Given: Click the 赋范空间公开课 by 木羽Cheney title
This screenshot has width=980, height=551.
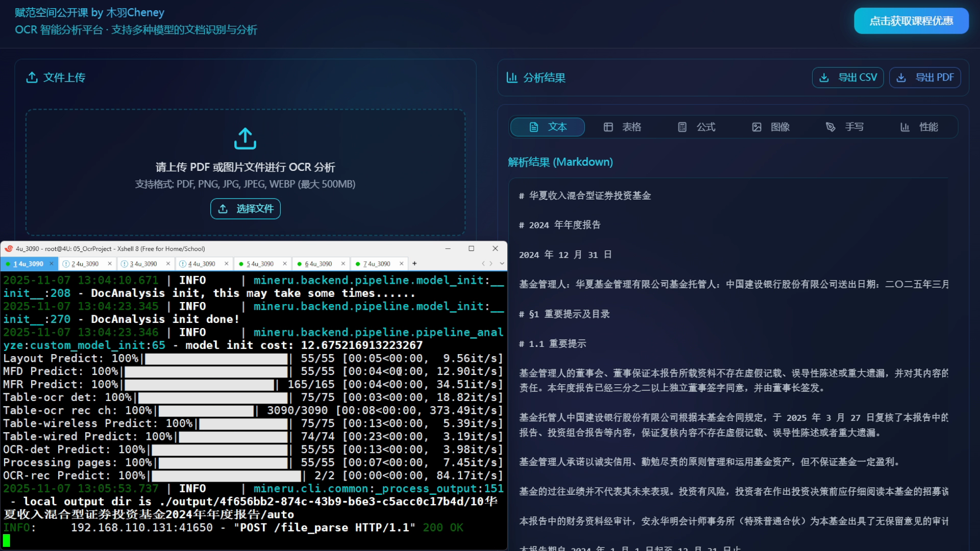Looking at the screenshot, I should pyautogui.click(x=90, y=13).
